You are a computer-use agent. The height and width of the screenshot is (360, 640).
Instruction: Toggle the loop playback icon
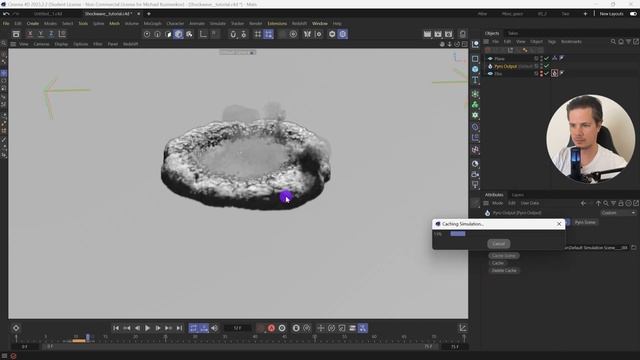pyautogui.click(x=193, y=328)
